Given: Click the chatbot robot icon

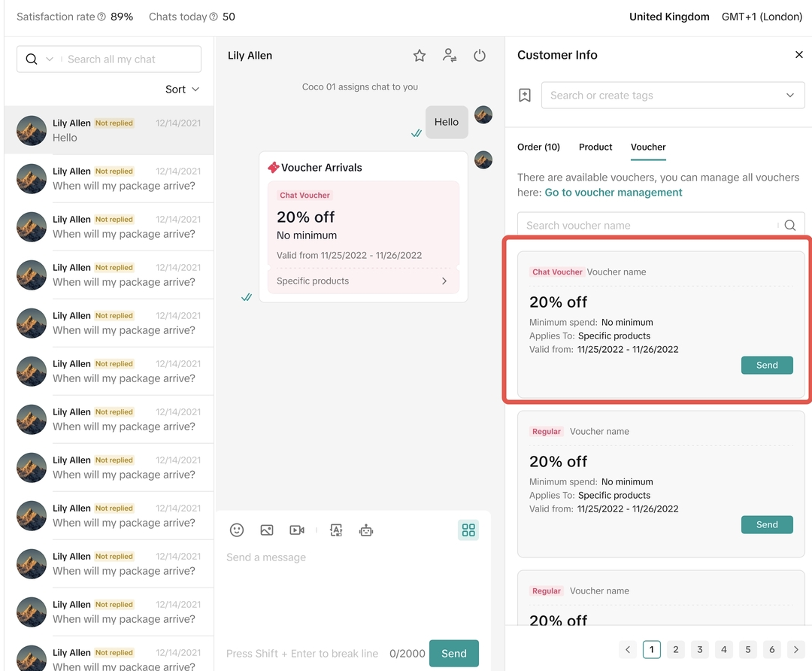Looking at the screenshot, I should click(366, 530).
